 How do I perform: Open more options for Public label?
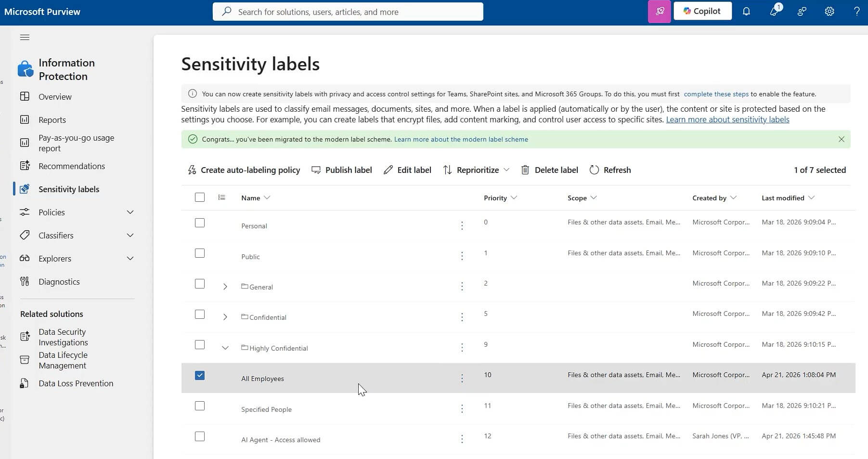coord(462,256)
